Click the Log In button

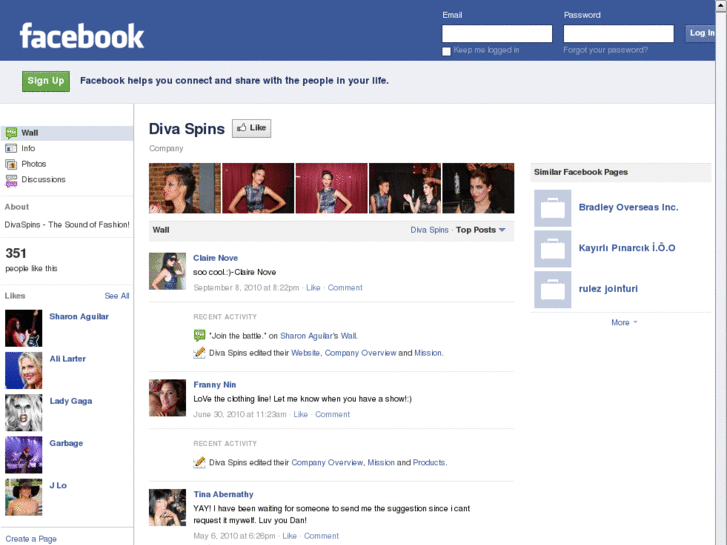(700, 33)
